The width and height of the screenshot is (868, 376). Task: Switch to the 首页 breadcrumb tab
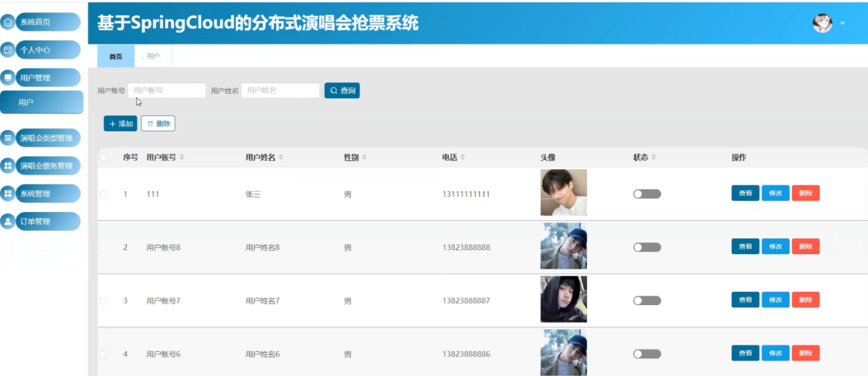(116, 57)
